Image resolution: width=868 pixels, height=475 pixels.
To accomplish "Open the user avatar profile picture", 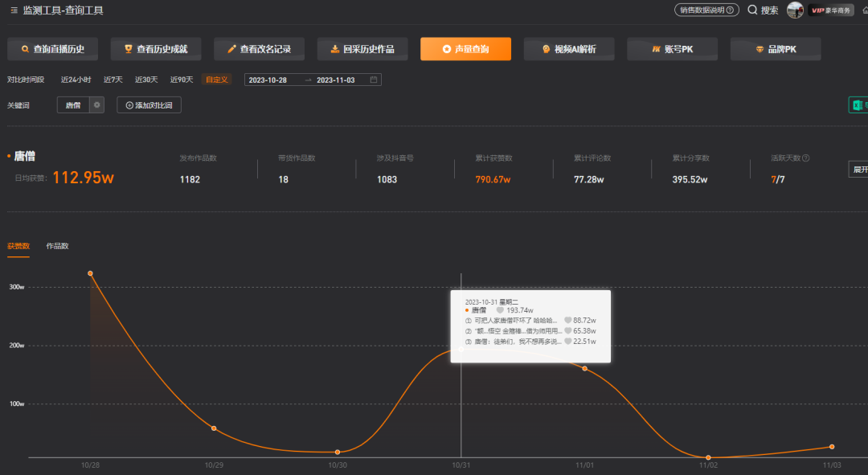I will 795,10.
